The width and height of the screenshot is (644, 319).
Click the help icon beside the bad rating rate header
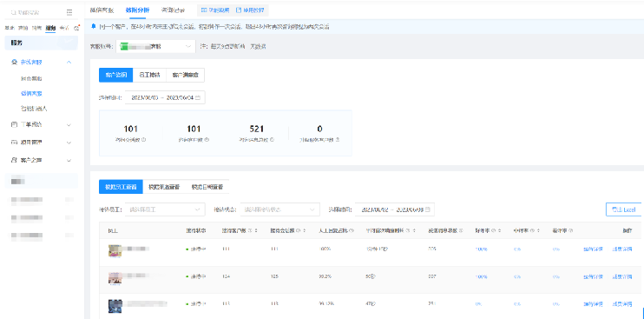coord(571,231)
